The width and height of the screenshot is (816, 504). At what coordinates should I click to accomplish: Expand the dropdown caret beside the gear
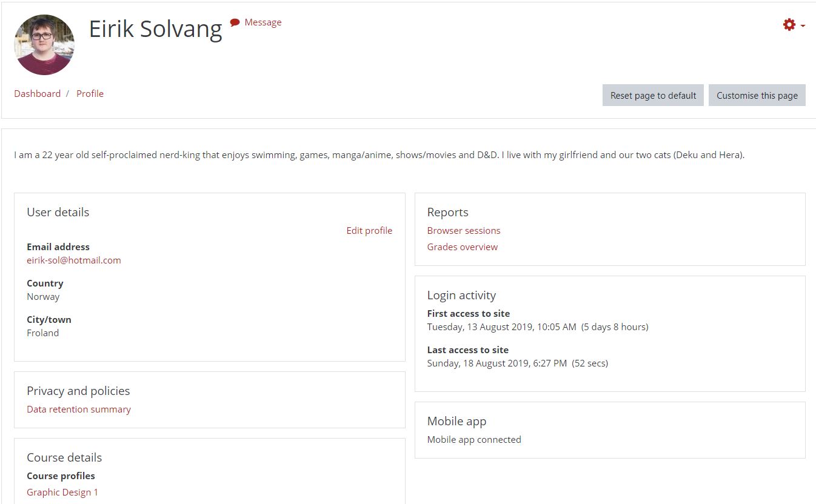point(803,25)
